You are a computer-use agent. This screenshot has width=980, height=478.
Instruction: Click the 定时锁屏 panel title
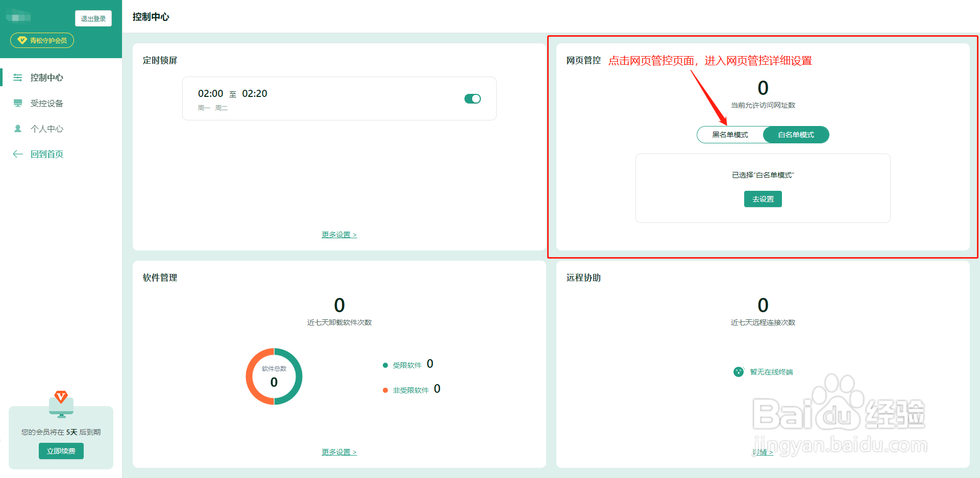160,60
